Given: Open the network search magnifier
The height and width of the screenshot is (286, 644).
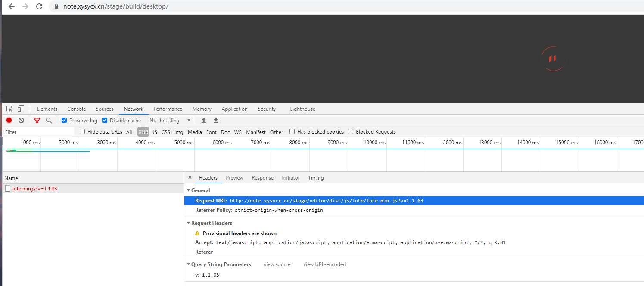Looking at the screenshot, I should [x=49, y=121].
